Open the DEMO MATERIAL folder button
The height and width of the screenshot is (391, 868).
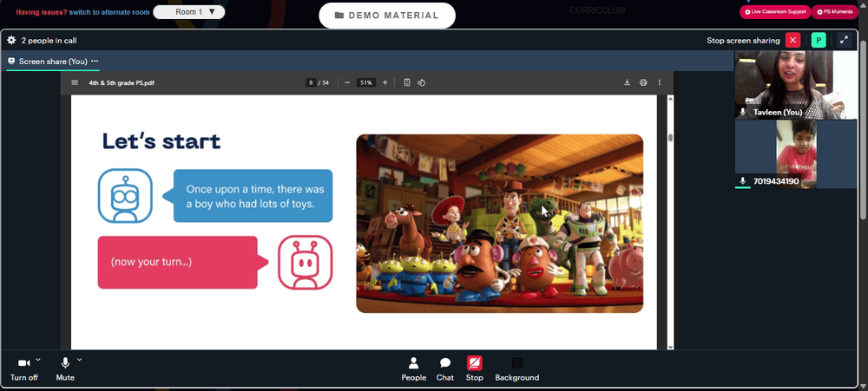pyautogui.click(x=387, y=16)
